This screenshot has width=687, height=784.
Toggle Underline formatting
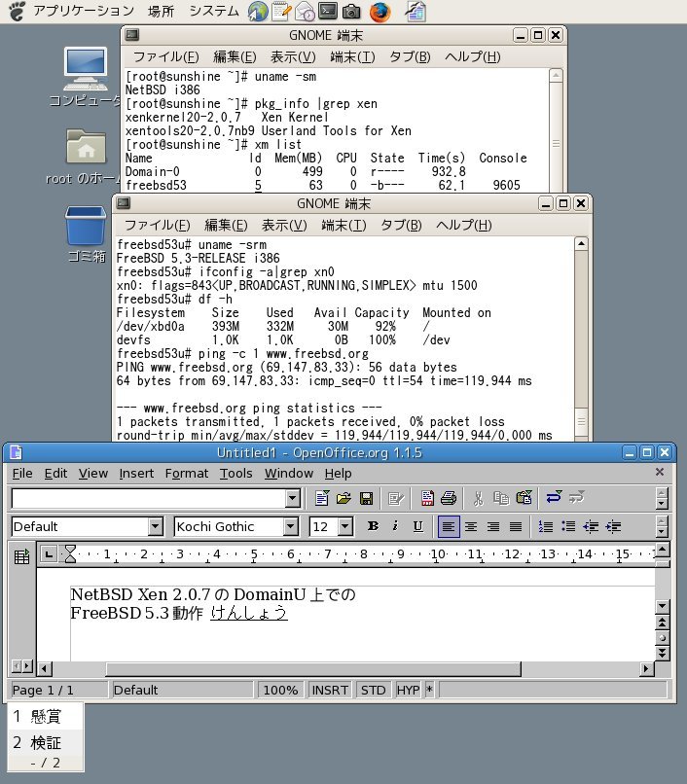tap(417, 526)
